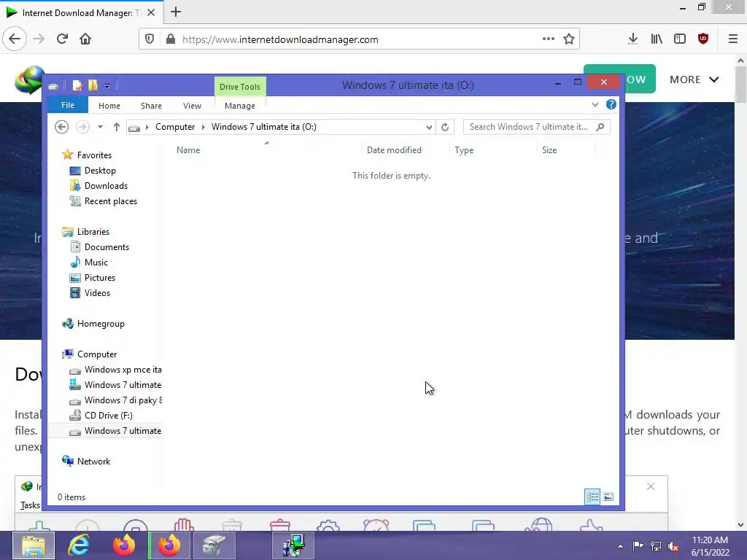The height and width of the screenshot is (560, 747).
Task: Click search magnifier in Explorer
Action: [600, 127]
